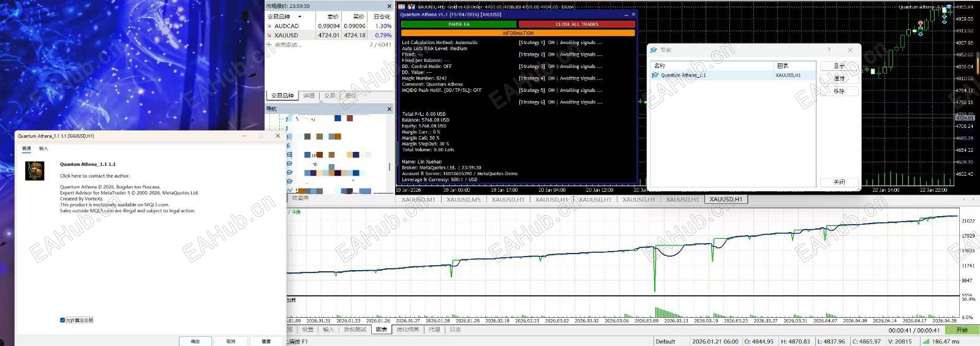Close the Navigator panel with its X

coord(390,109)
